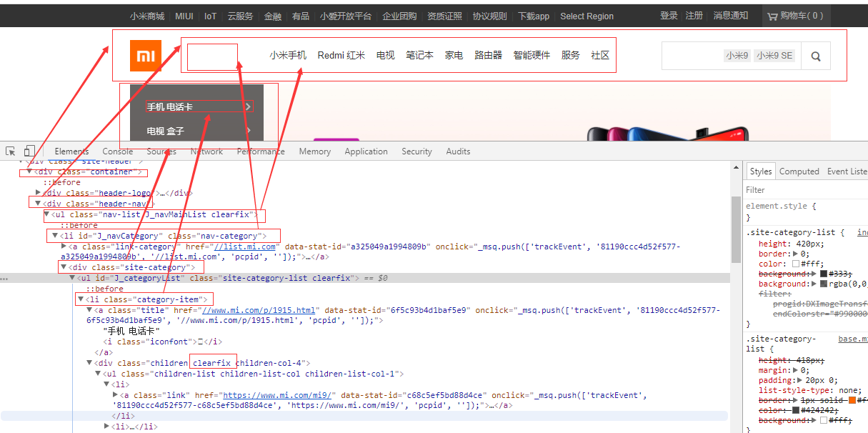Click the MIUI top bar link

(184, 16)
